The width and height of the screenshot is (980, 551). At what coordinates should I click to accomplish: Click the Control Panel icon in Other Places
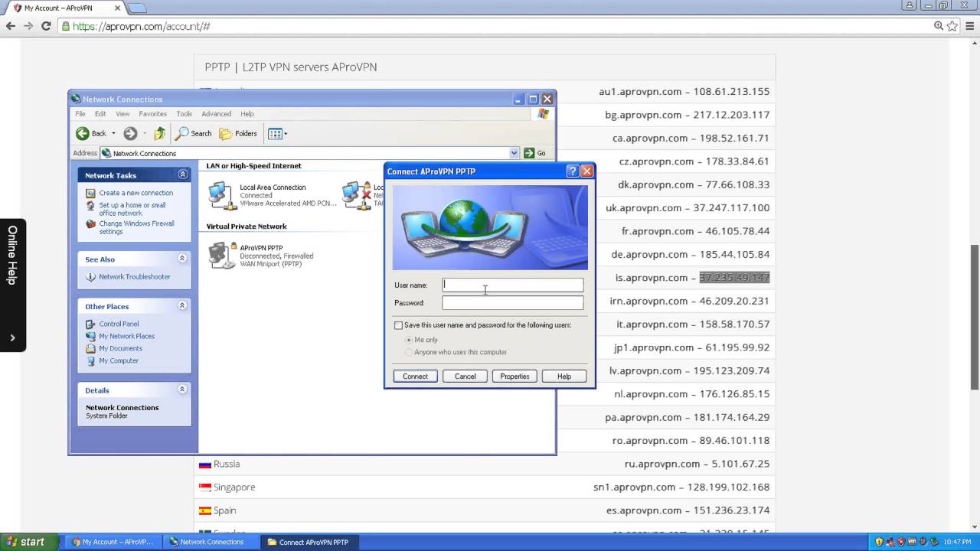pos(91,324)
